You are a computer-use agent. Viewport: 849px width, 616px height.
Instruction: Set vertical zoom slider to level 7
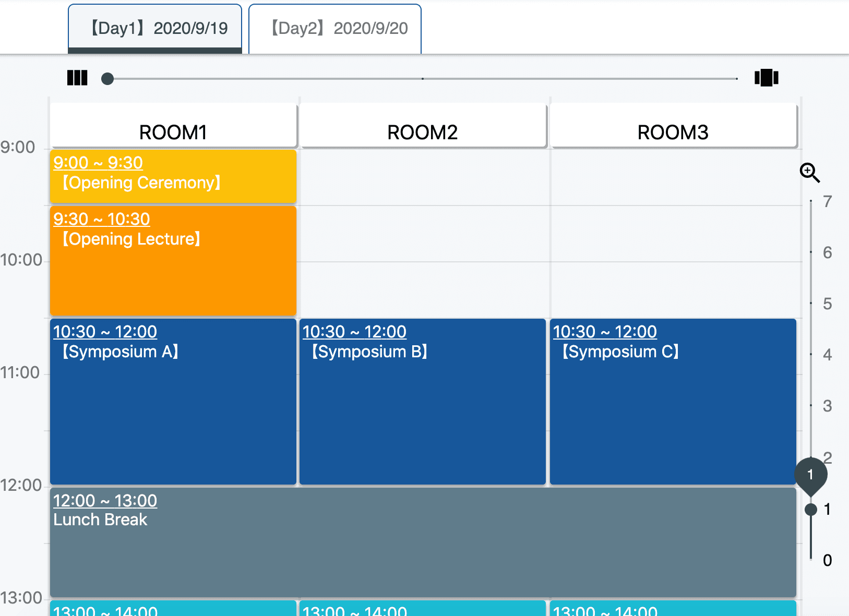[x=811, y=201]
